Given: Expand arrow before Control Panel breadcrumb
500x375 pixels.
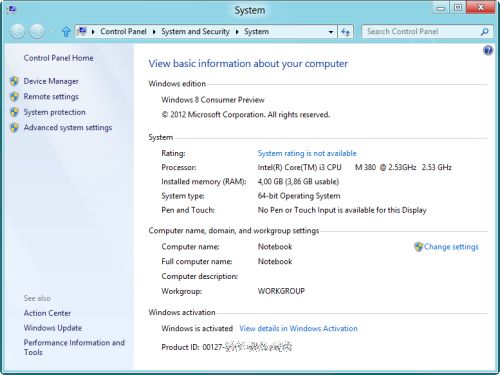Looking at the screenshot, I should tap(93, 32).
